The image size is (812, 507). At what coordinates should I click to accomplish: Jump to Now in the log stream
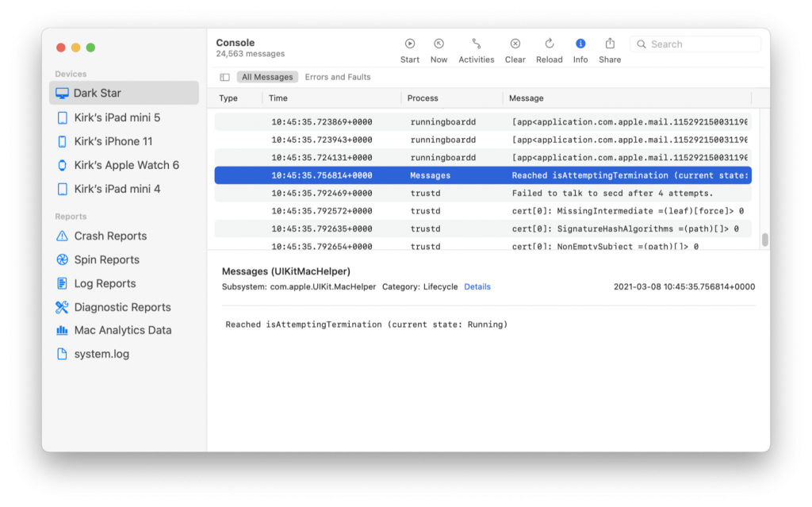pos(439,48)
